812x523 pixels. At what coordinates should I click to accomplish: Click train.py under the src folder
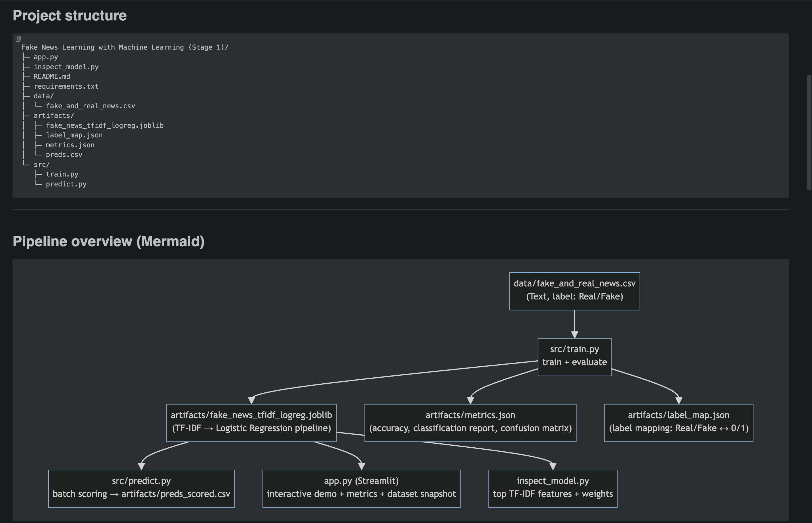point(62,174)
